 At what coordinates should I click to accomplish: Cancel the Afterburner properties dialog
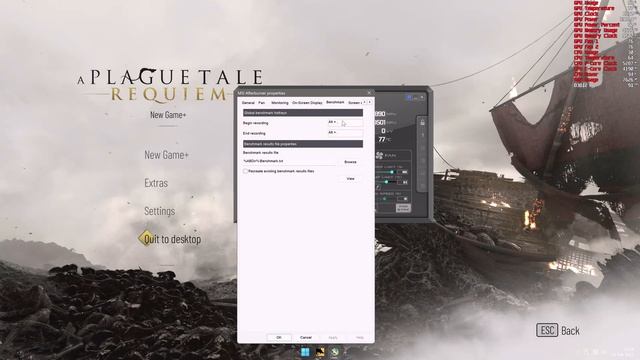pyautogui.click(x=306, y=338)
